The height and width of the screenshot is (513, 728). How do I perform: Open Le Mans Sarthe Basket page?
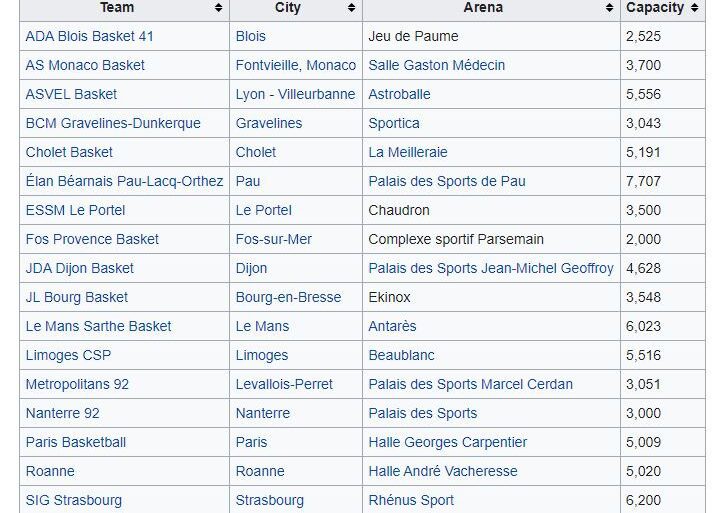click(98, 326)
